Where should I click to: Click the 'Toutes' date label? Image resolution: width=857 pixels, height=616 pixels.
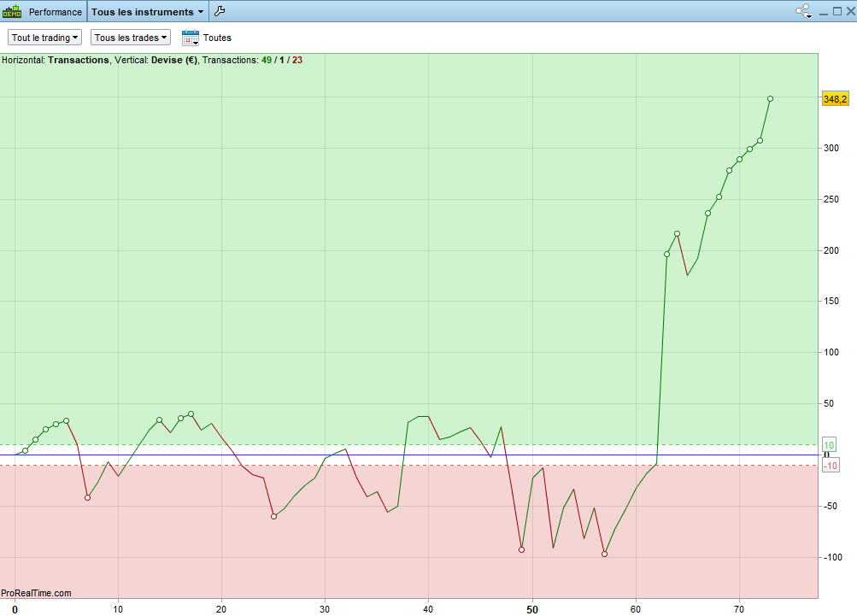point(217,38)
